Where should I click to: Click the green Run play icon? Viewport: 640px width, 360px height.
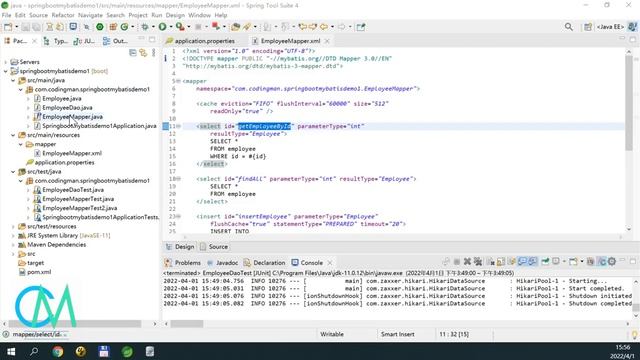(x=162, y=27)
